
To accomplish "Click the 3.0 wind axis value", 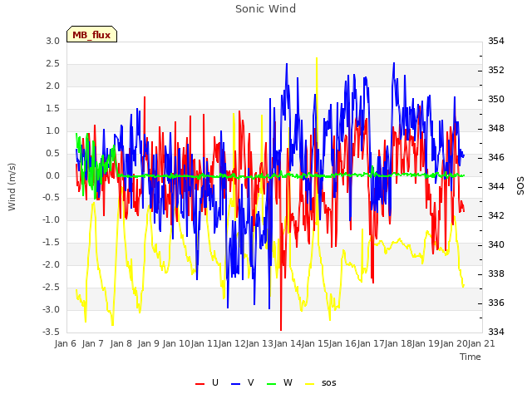I will tap(52, 41).
